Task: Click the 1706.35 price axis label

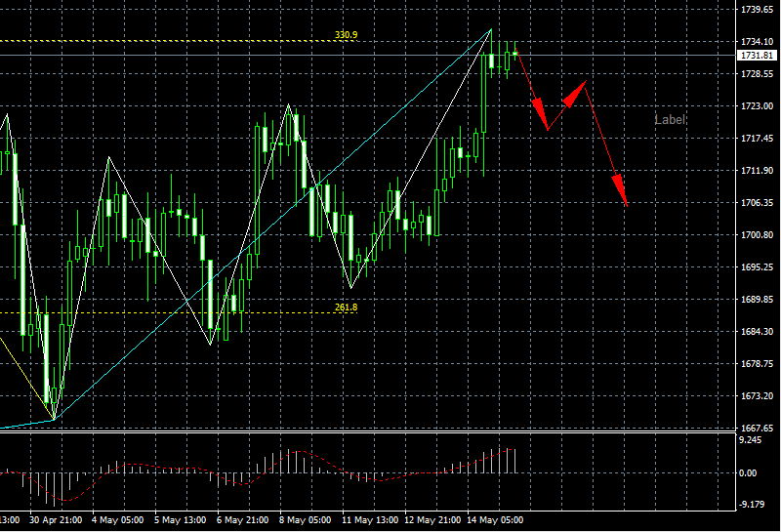Action: (x=758, y=203)
